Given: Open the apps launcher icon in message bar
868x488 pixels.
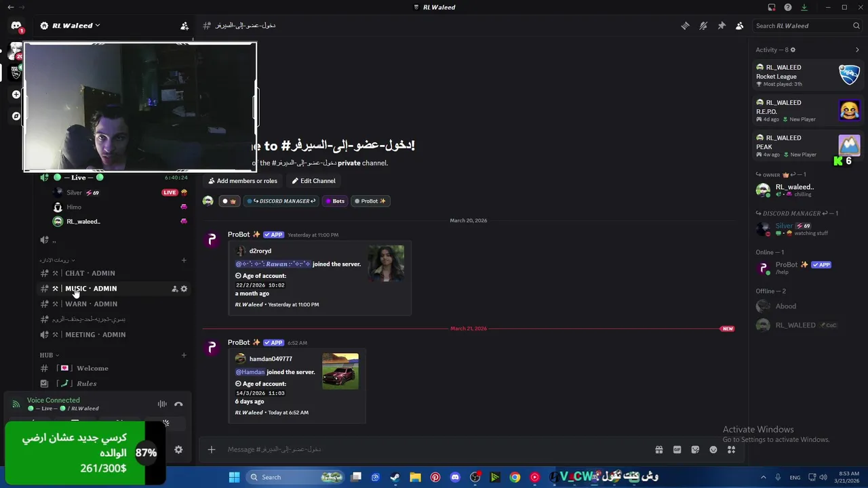Looking at the screenshot, I should tap(732, 449).
